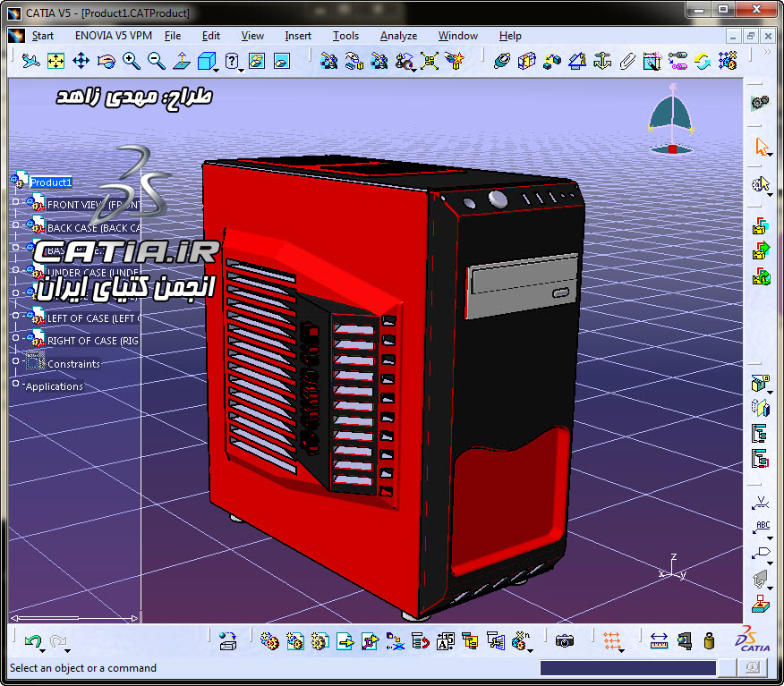
Task: Click the A15 text numbering icon in bottom toolbar
Action: coord(445,640)
